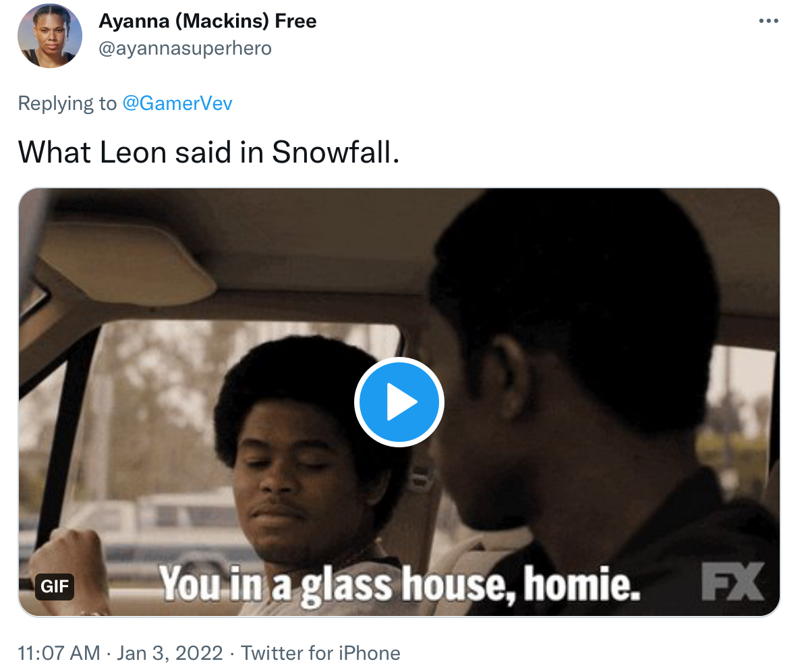Open the three-dot more options menu
The width and height of the screenshot is (802, 672).
tap(768, 21)
